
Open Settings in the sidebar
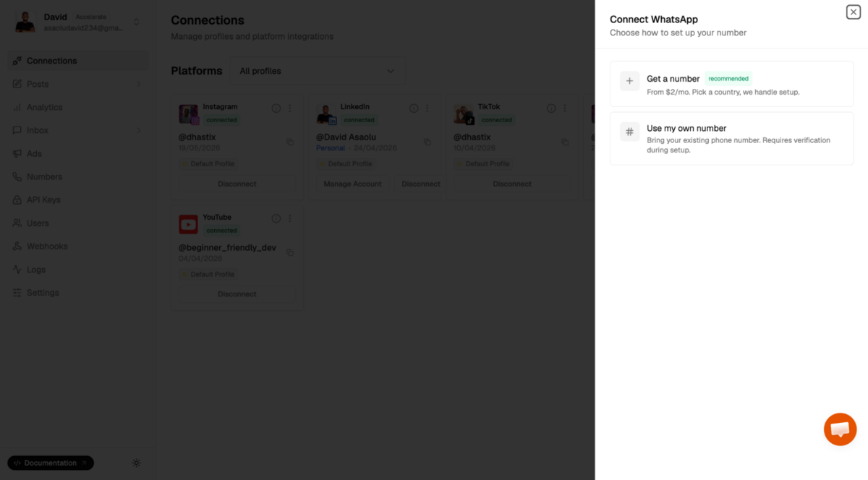point(78,293)
